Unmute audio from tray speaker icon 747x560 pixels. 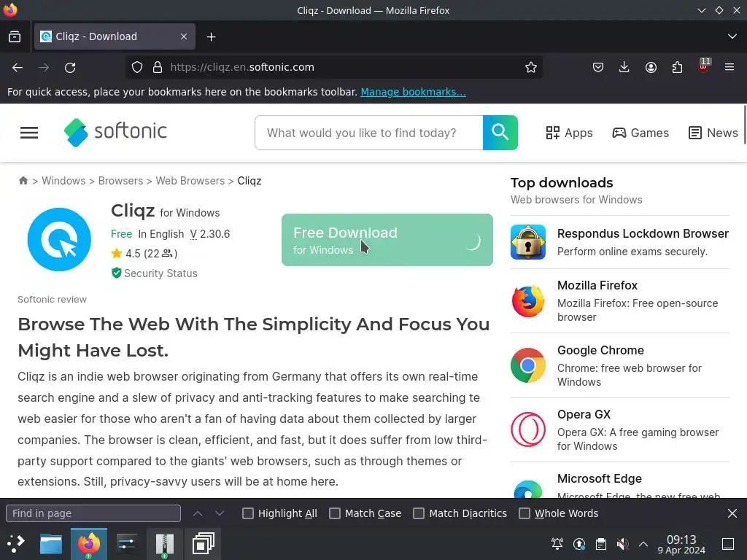pyautogui.click(x=622, y=544)
